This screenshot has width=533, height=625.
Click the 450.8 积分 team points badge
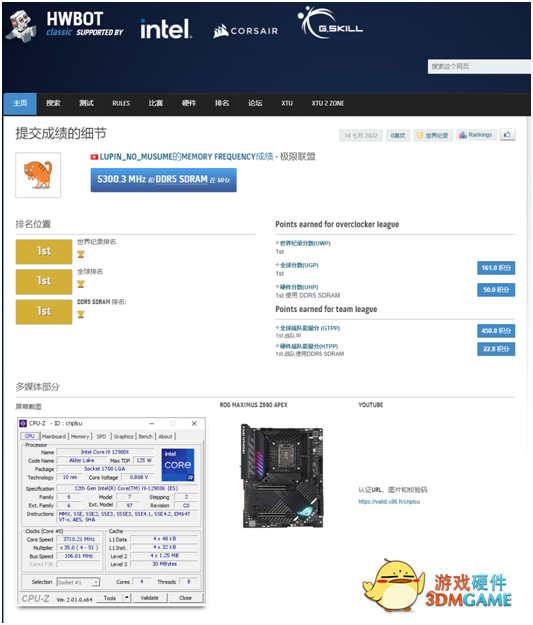tap(496, 331)
